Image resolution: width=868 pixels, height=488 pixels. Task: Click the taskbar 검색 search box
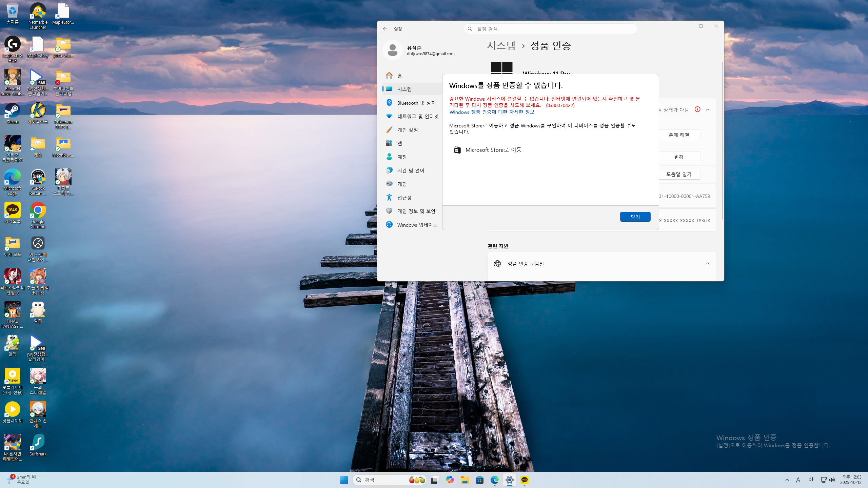(389, 480)
